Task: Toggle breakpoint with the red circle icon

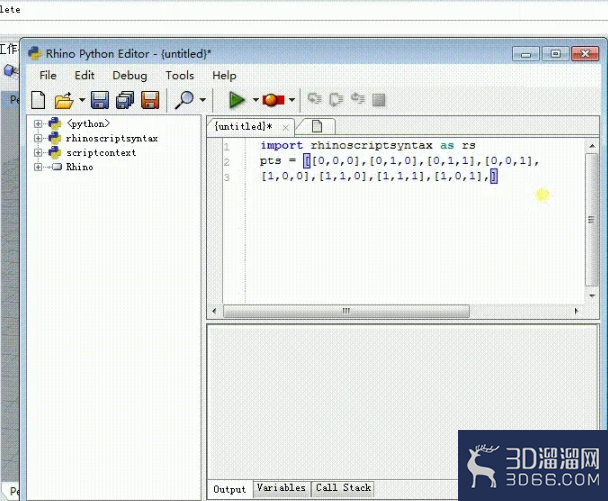Action: click(x=273, y=100)
